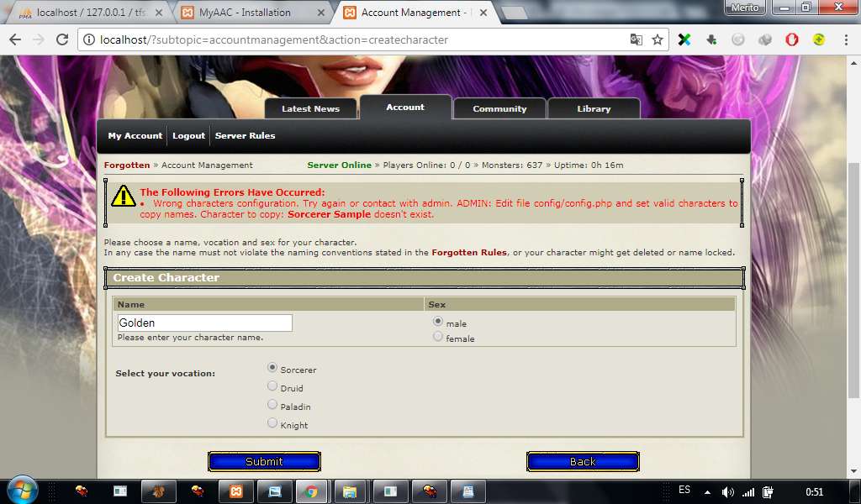This screenshot has height=504, width=861.
Task: Bookmark this page with the star
Action: (x=658, y=39)
